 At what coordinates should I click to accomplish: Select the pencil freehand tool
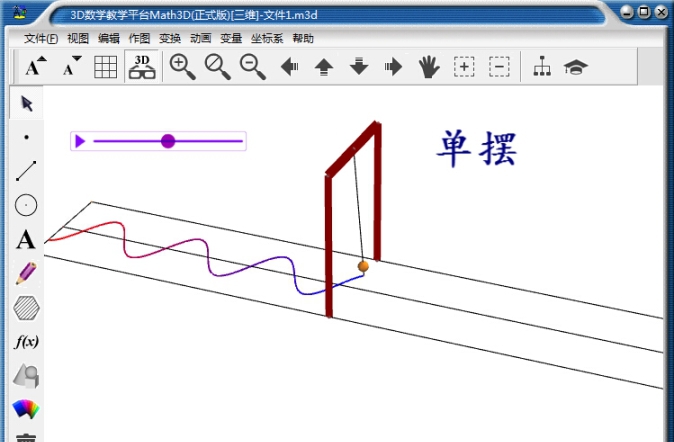(26, 273)
